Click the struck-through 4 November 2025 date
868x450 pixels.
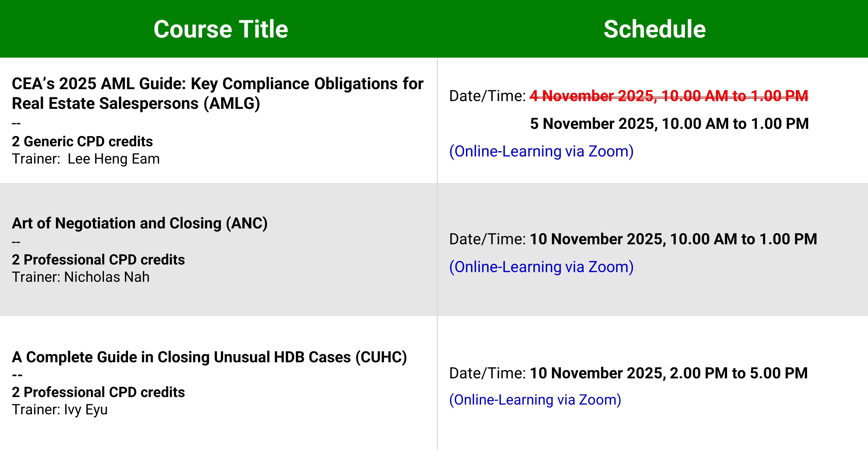[x=669, y=96]
